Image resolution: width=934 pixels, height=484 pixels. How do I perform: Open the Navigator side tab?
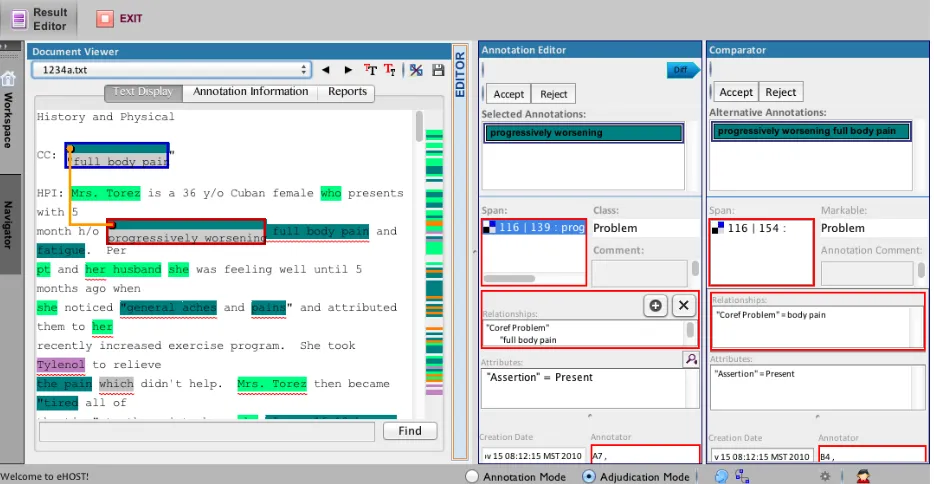8,224
